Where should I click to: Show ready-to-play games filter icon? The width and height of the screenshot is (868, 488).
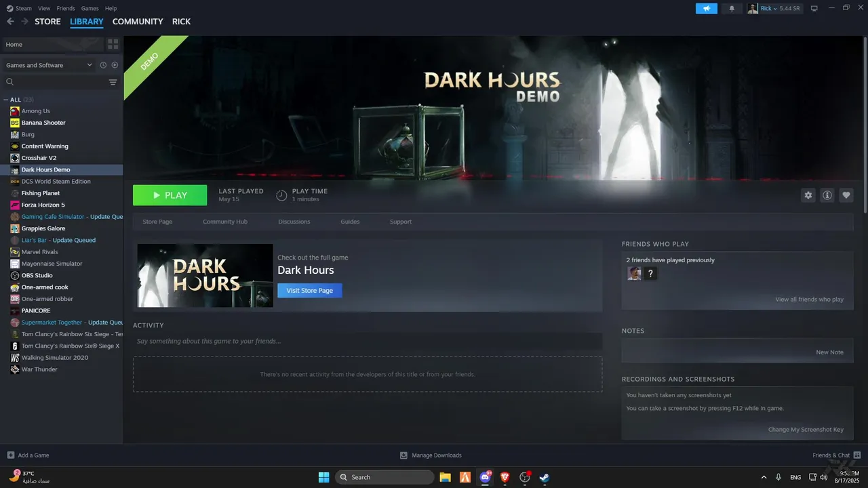tap(115, 65)
